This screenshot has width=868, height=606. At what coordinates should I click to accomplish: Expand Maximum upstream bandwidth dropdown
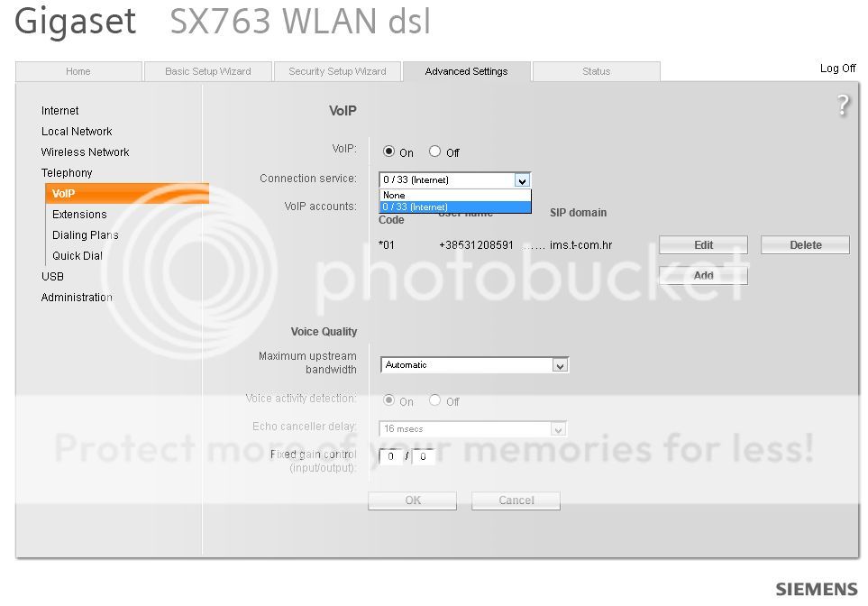(561, 365)
